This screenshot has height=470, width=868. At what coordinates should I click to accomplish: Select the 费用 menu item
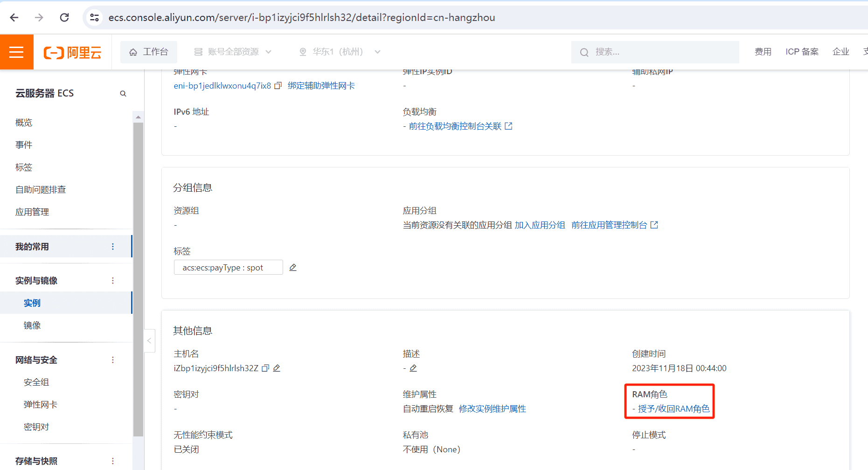point(763,52)
